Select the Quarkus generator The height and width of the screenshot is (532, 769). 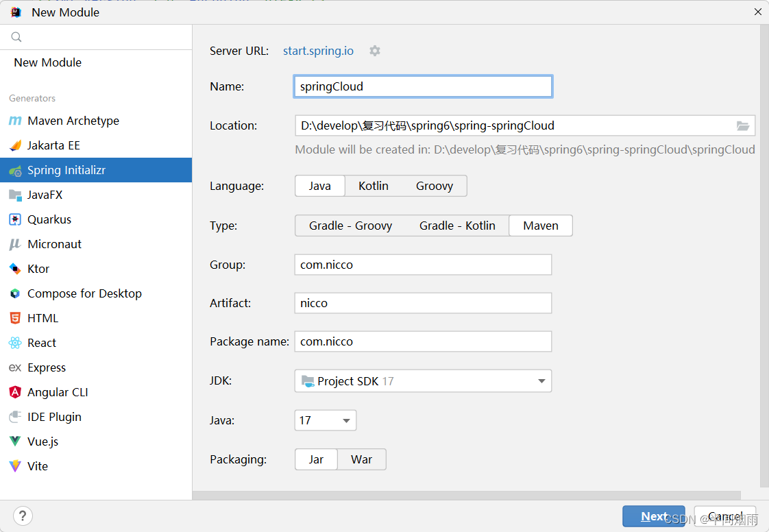[x=52, y=219]
